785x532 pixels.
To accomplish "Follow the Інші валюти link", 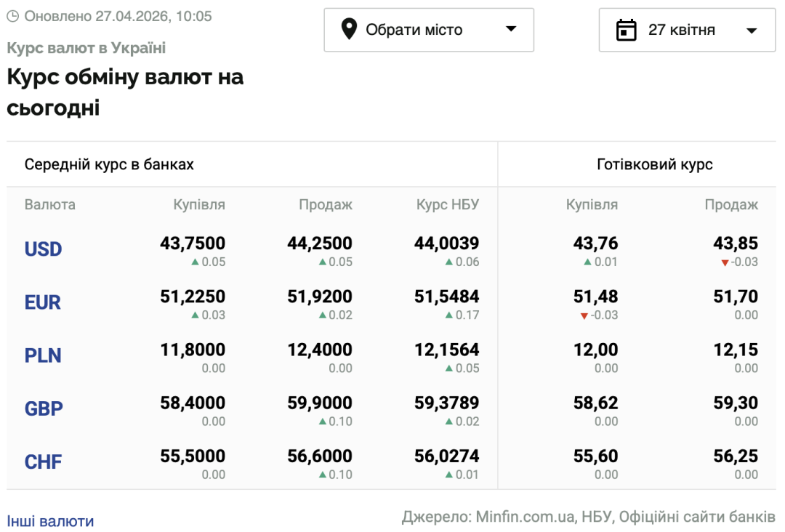I will tap(50, 521).
